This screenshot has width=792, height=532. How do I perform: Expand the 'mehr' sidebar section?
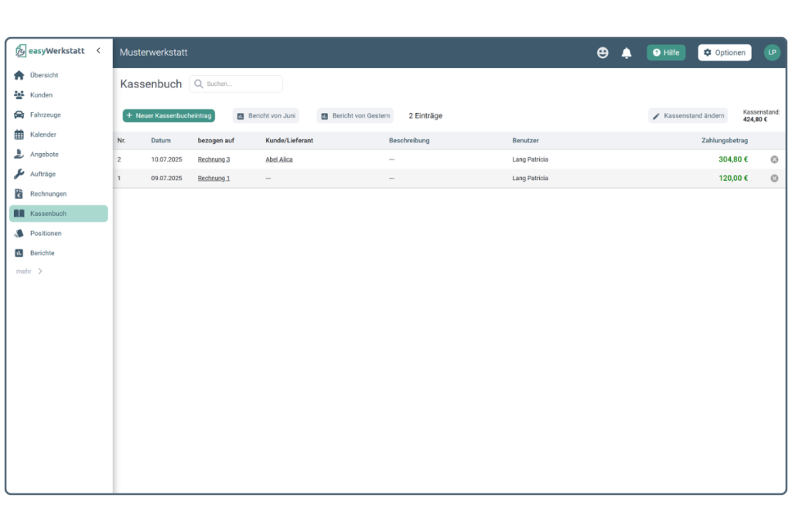click(x=29, y=271)
